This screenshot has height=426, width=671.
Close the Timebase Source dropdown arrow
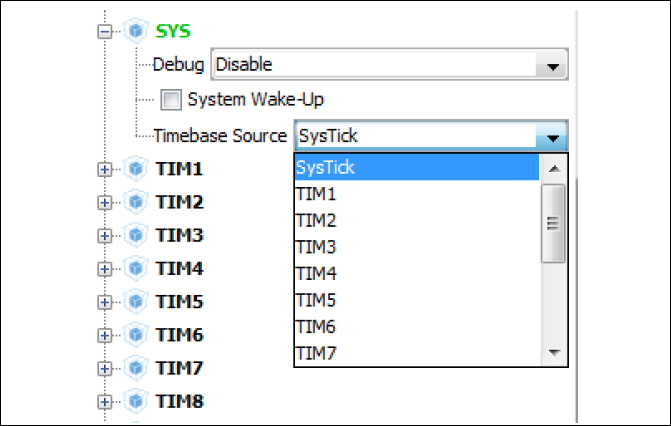551,136
